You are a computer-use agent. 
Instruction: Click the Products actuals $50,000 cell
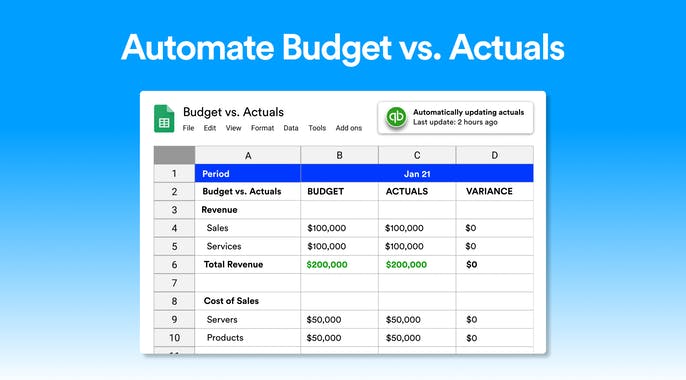pyautogui.click(x=417, y=338)
